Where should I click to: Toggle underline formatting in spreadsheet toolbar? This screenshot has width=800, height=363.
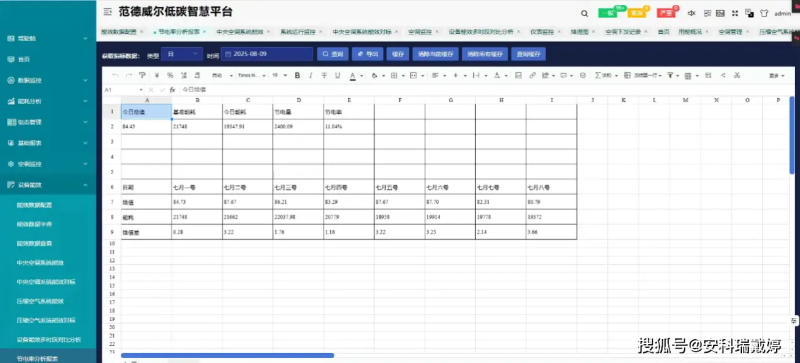tap(337, 76)
